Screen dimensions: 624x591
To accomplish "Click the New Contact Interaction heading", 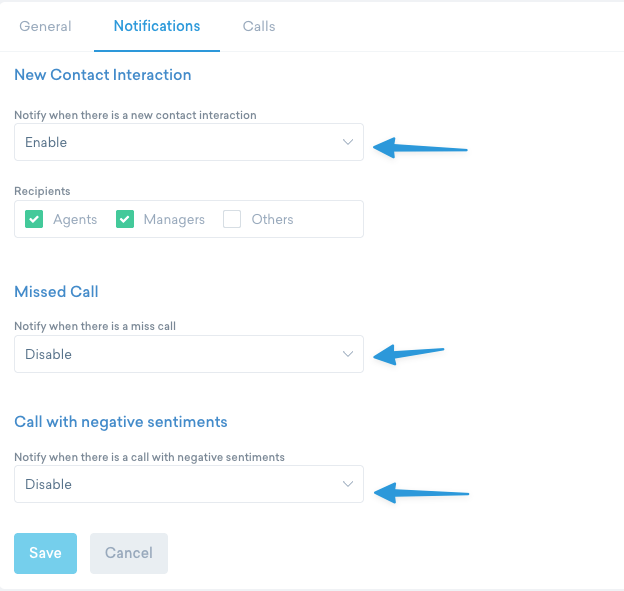I will (102, 75).
